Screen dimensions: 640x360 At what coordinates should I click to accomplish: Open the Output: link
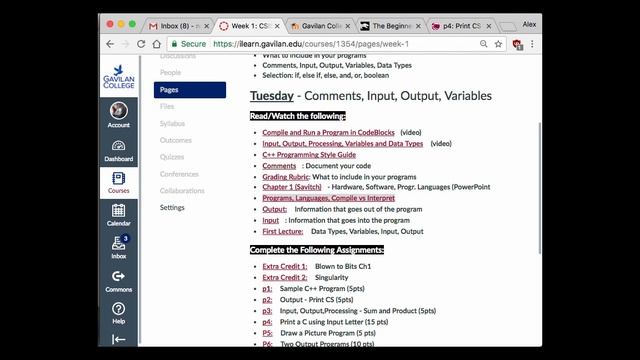point(275,209)
